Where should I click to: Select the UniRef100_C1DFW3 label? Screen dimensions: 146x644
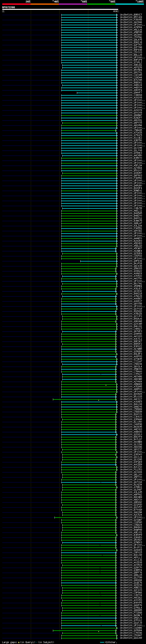click(x=131, y=522)
